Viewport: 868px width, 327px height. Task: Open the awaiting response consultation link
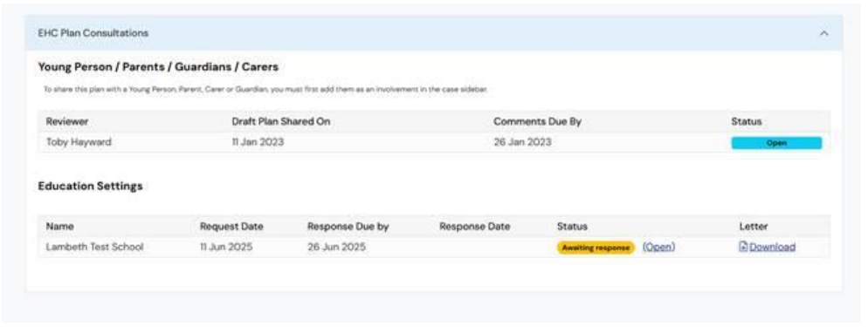(658, 247)
